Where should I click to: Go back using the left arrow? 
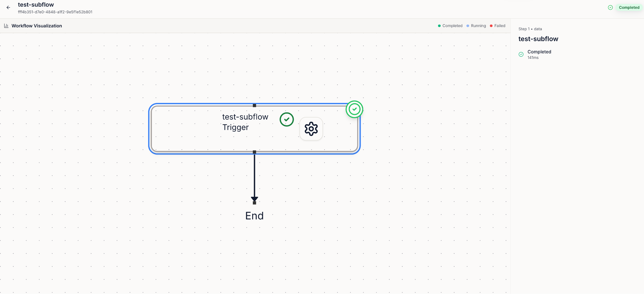8,8
